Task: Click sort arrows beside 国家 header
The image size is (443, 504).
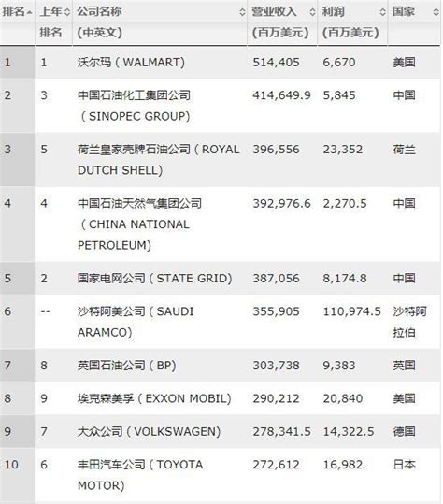Action: pyautogui.click(x=436, y=12)
